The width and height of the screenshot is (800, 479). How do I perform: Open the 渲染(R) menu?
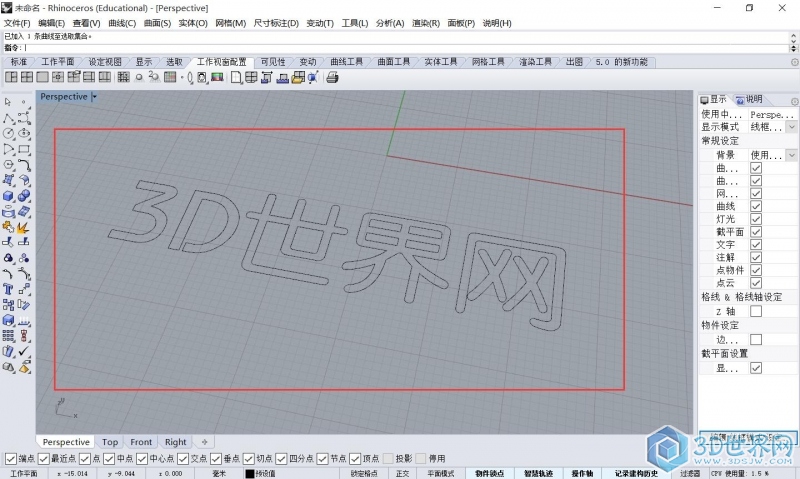pyautogui.click(x=426, y=23)
